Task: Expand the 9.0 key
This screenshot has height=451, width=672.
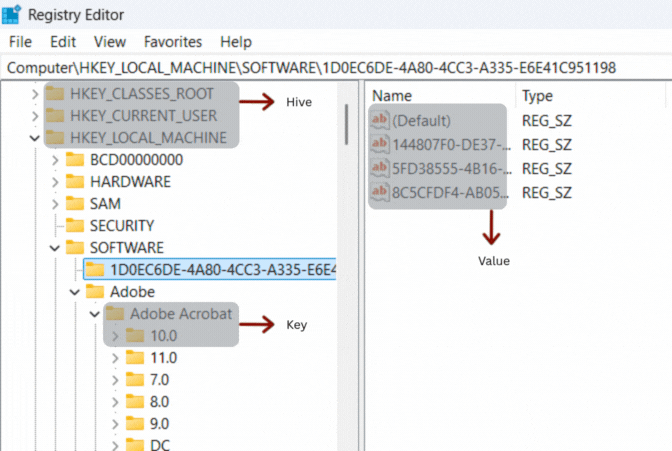Action: click(115, 424)
